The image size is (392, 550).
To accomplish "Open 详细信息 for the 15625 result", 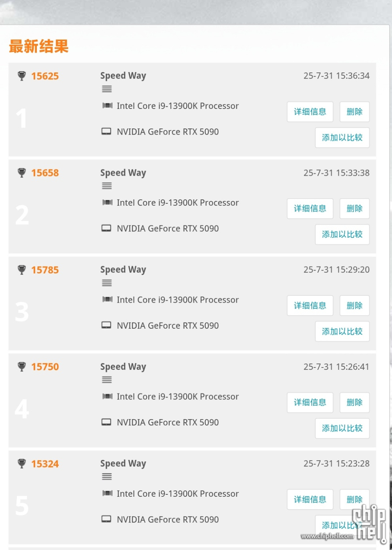I will point(310,112).
